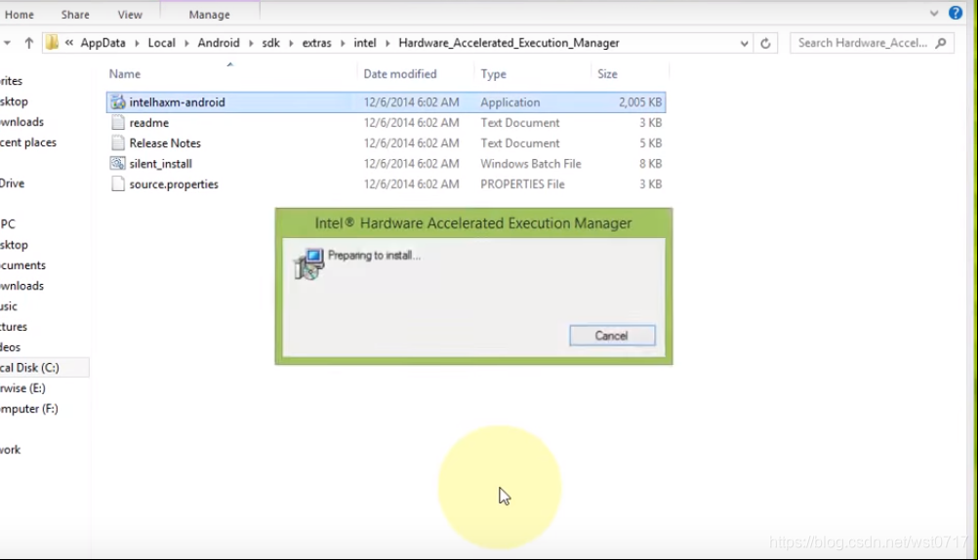Open the E: drive in sidebar

(x=22, y=388)
